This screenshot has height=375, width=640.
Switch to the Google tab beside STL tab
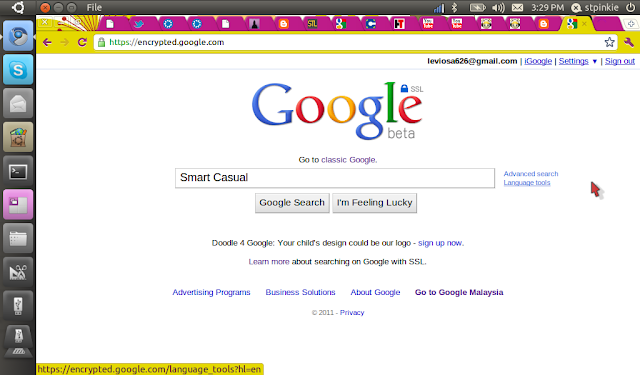(x=341, y=24)
